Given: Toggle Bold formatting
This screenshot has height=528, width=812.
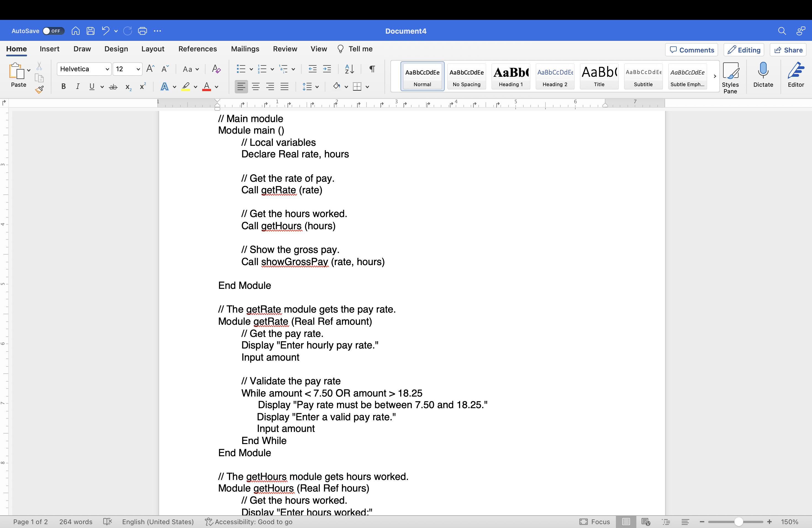Looking at the screenshot, I should 64,87.
